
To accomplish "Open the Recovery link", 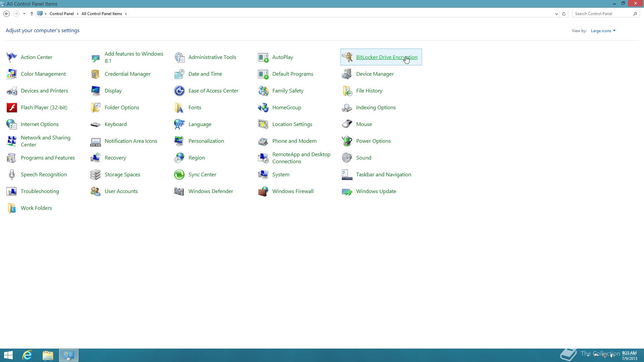I will [115, 158].
